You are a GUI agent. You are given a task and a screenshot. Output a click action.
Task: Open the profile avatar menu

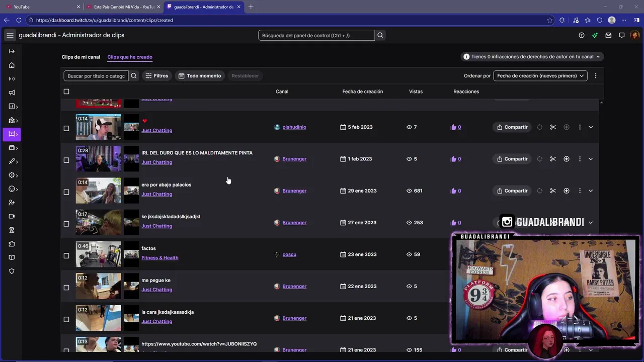(634, 35)
